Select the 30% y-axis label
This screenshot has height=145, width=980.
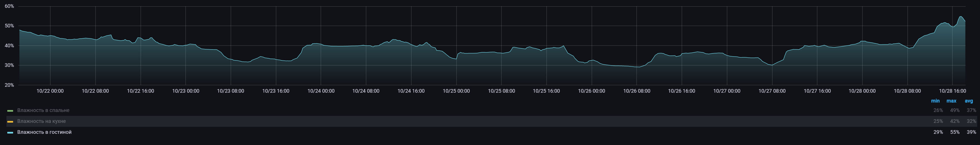point(9,65)
